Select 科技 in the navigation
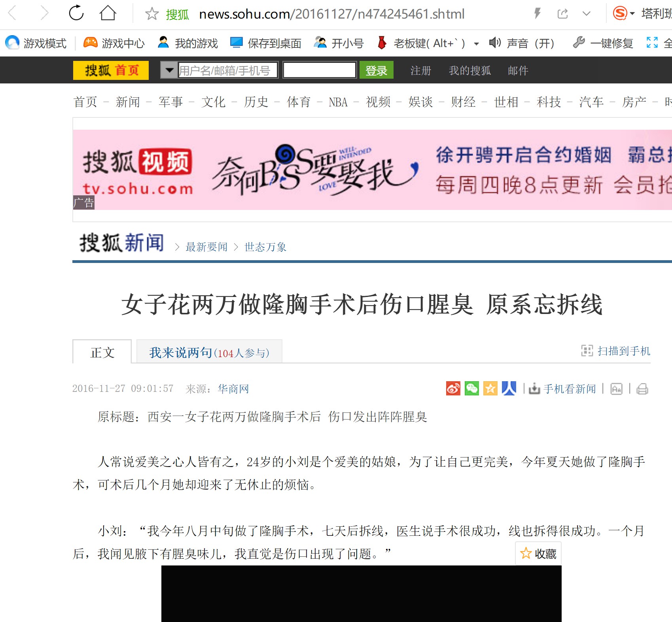Viewport: 672px width, 622px height. tap(549, 102)
